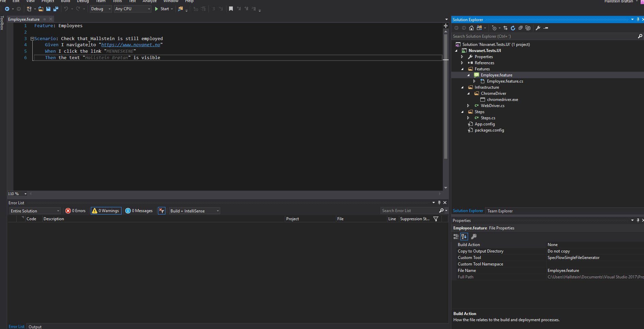This screenshot has height=329, width=644.
Task: Toggle the 0 Errors filter
Action: click(x=76, y=211)
